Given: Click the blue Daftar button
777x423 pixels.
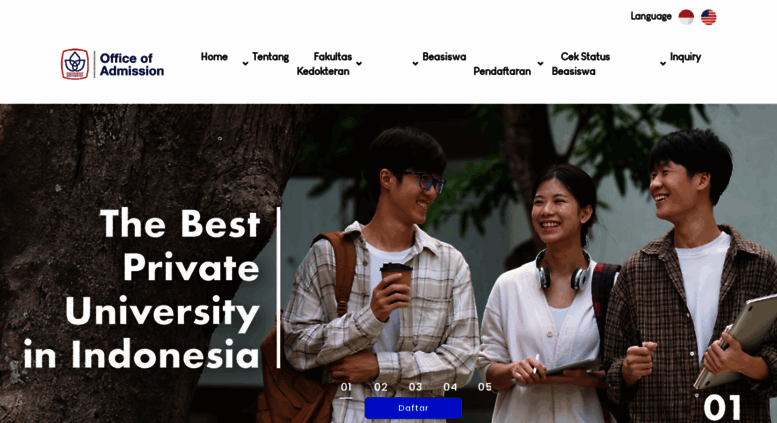Looking at the screenshot, I should 413,408.
